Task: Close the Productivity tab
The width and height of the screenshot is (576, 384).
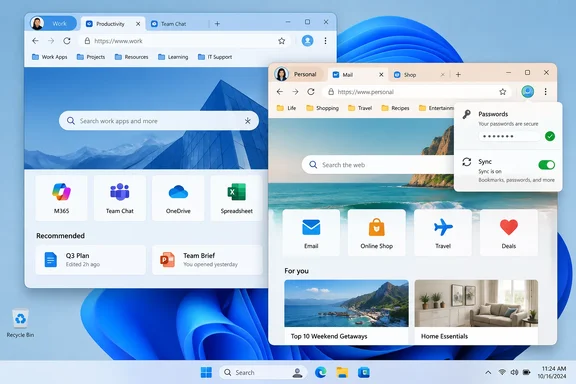Action: [138, 24]
